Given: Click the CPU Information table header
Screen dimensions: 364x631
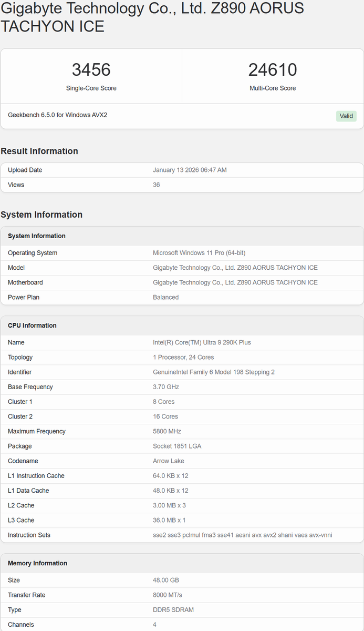Looking at the screenshot, I should 32,325.
